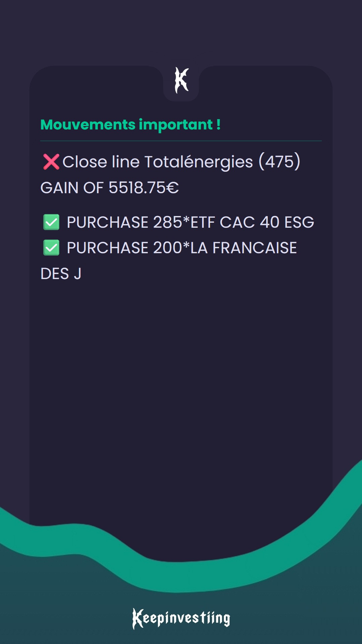Click the empty dark card area
The image size is (362, 644).
click(x=181, y=386)
